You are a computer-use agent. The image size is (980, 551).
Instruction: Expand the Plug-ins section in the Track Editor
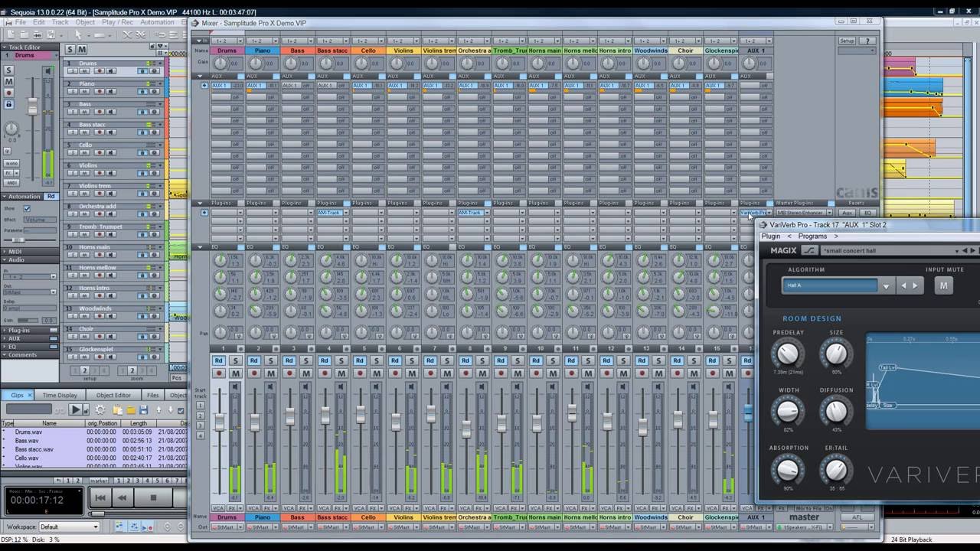5,330
